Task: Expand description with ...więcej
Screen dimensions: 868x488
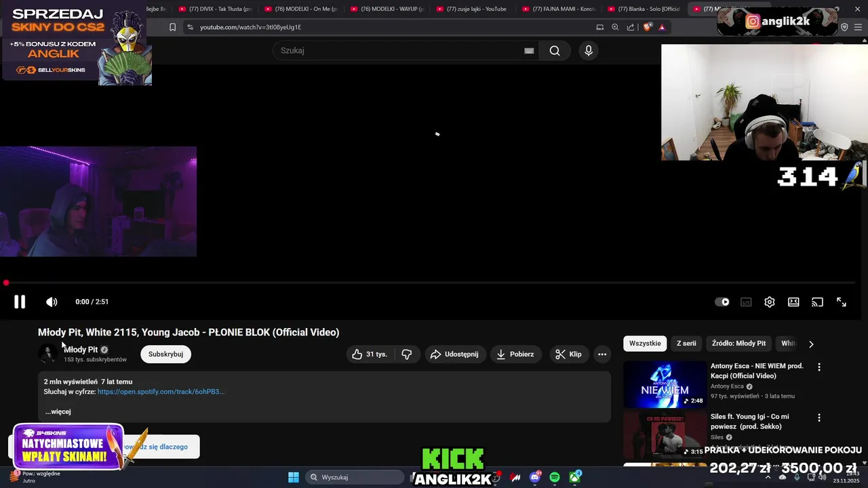Action: [x=58, y=411]
